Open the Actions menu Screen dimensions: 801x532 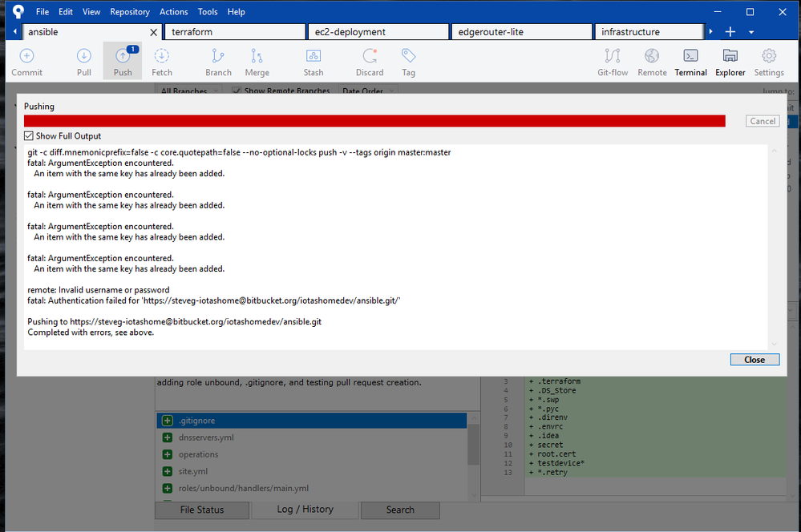[x=174, y=12]
